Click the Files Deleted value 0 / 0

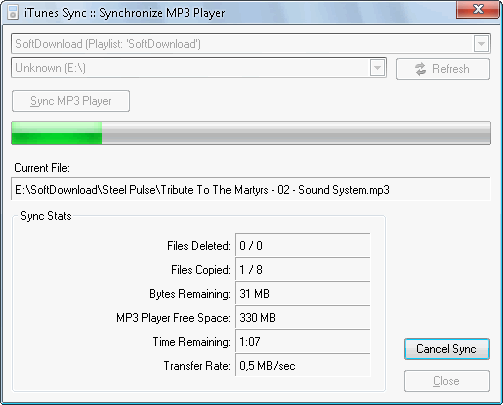(x=303, y=246)
